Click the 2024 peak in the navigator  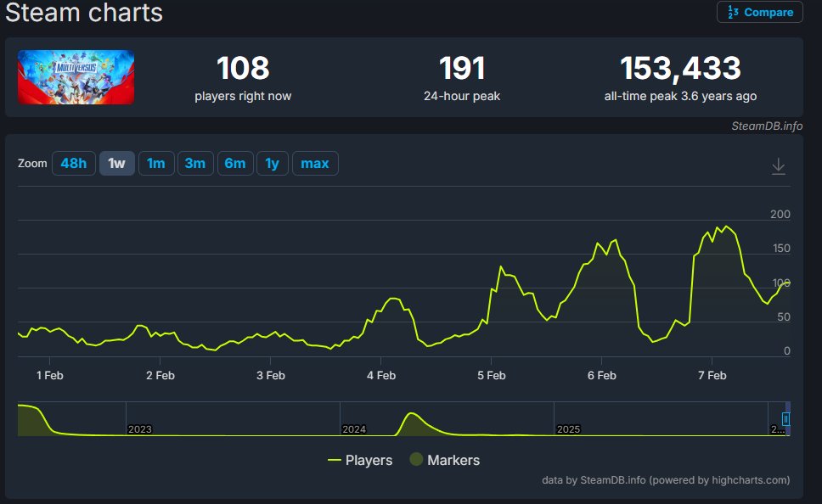pos(412,414)
